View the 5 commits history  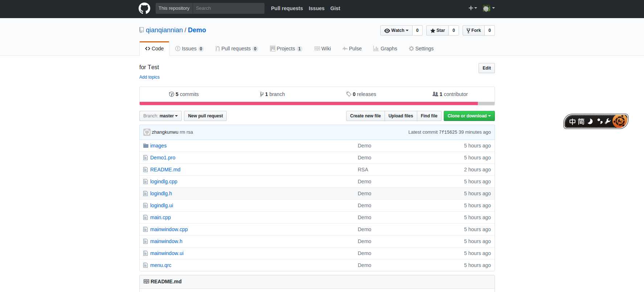pyautogui.click(x=184, y=94)
